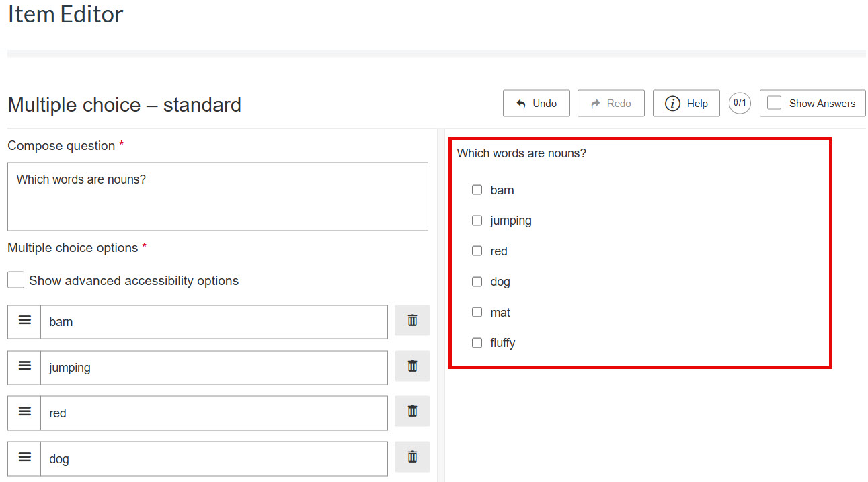868x482 pixels.
Task: Open the Help panel
Action: [x=686, y=104]
